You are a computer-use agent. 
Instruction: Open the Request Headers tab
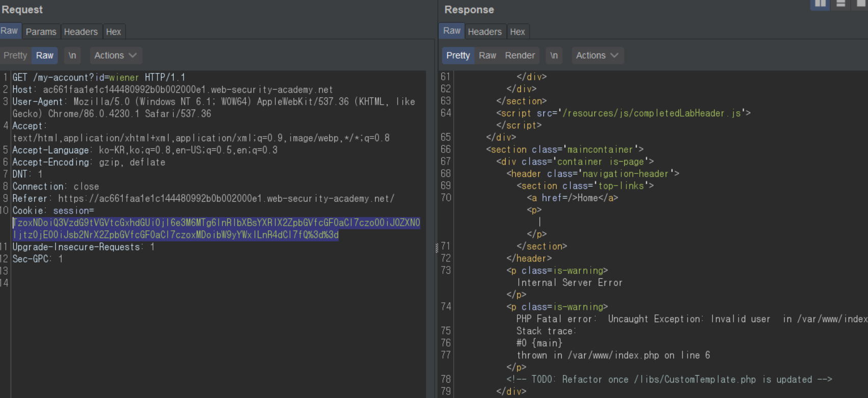[81, 32]
